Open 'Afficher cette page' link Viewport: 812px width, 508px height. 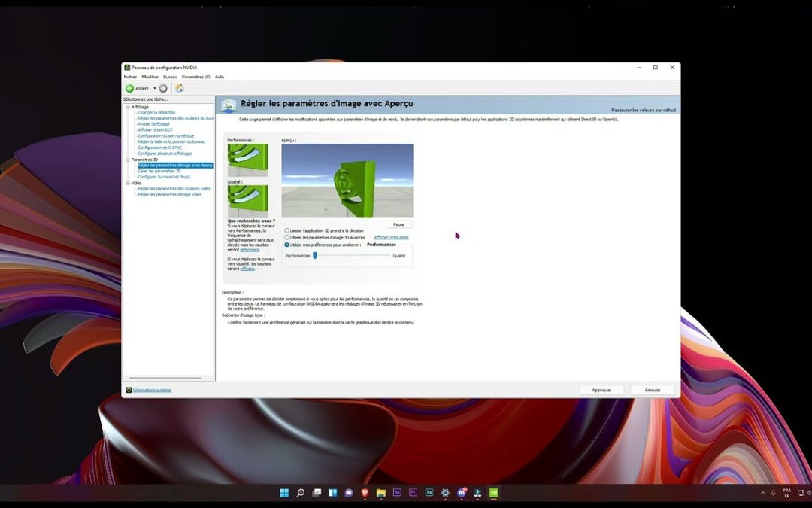(x=391, y=237)
